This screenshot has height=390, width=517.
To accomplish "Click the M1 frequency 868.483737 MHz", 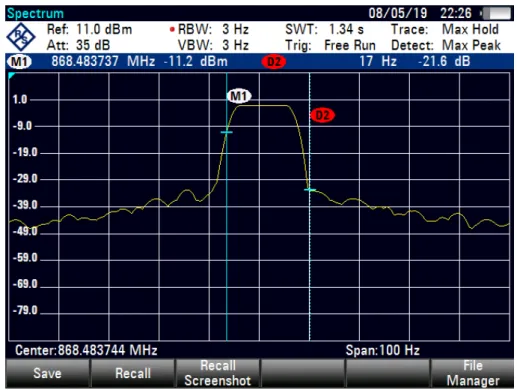I will (103, 62).
